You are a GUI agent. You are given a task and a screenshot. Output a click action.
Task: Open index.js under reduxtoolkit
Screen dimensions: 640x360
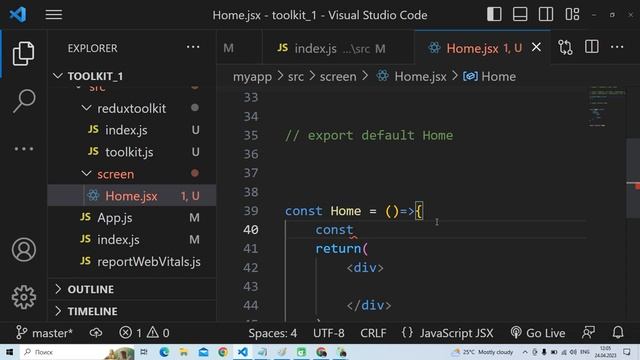point(131,130)
